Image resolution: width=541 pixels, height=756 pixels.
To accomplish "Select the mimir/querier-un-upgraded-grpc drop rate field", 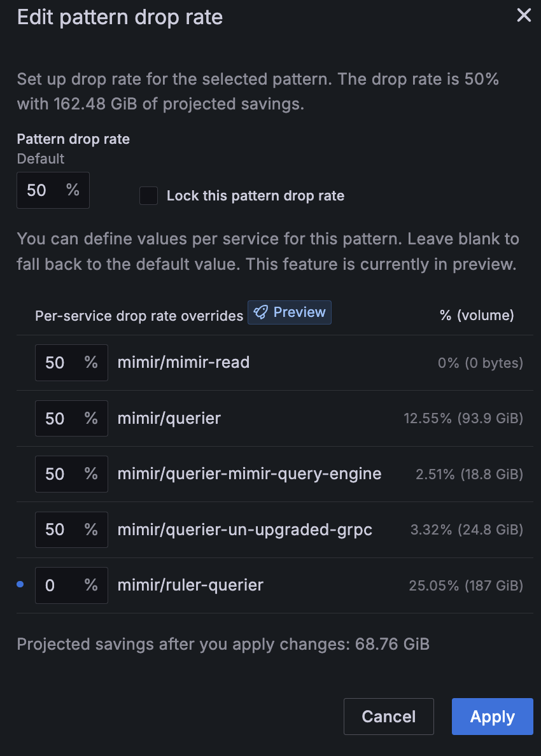I will click(x=64, y=529).
